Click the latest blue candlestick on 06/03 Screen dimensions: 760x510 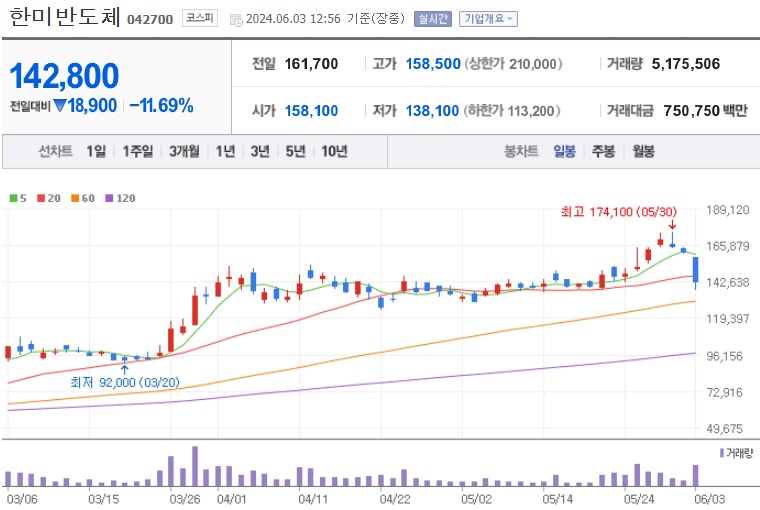coord(696,270)
